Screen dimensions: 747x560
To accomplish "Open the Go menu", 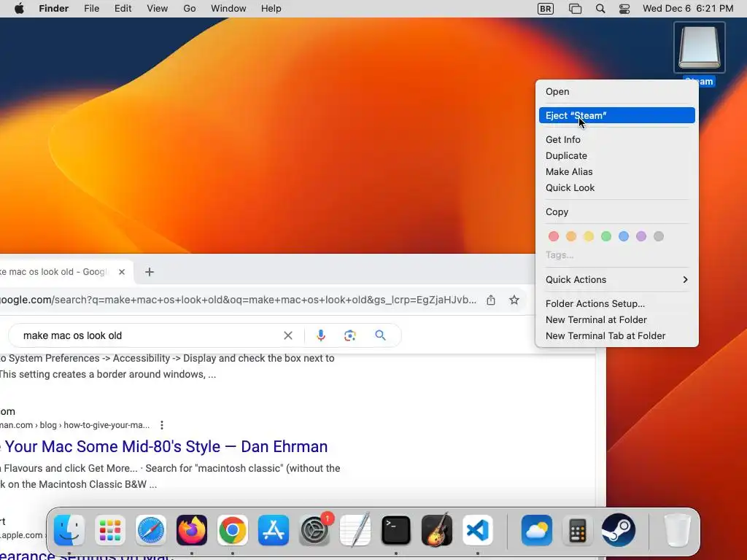I will click(190, 9).
